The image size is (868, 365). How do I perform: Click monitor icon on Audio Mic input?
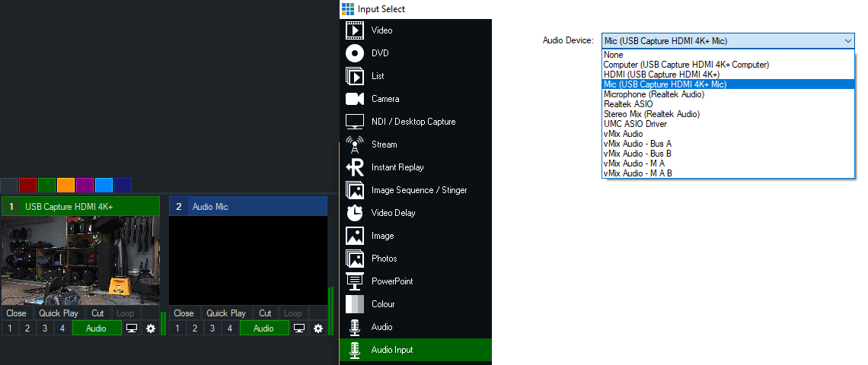(x=299, y=328)
